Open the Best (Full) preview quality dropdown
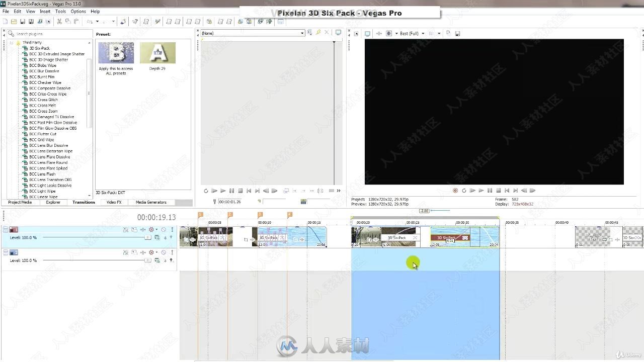The height and width of the screenshot is (362, 644). pos(423,34)
